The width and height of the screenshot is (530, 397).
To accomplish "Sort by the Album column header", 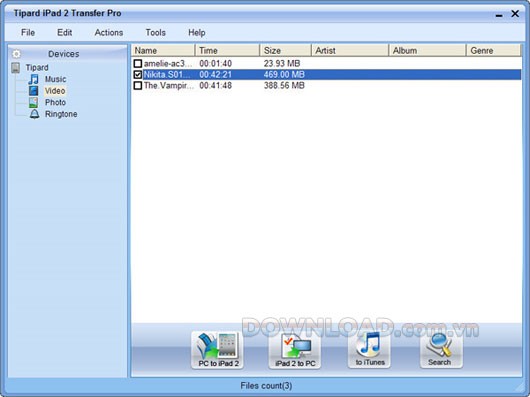I will [x=428, y=50].
